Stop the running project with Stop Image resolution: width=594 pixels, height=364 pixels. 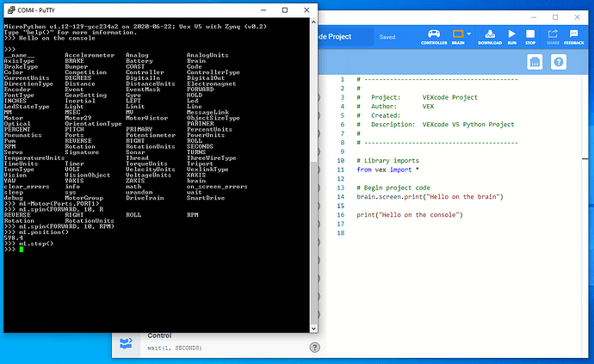tap(530, 37)
